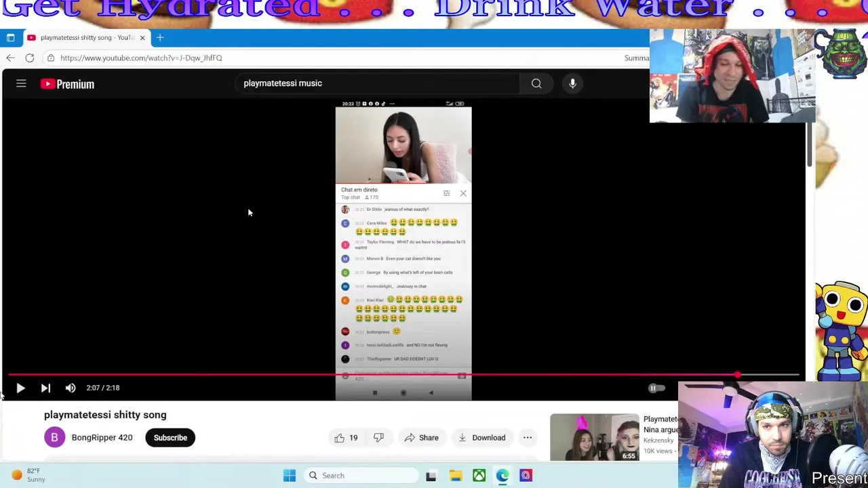Screen dimensions: 868x488
Task: Go back in the browser
Action: tap(10, 58)
